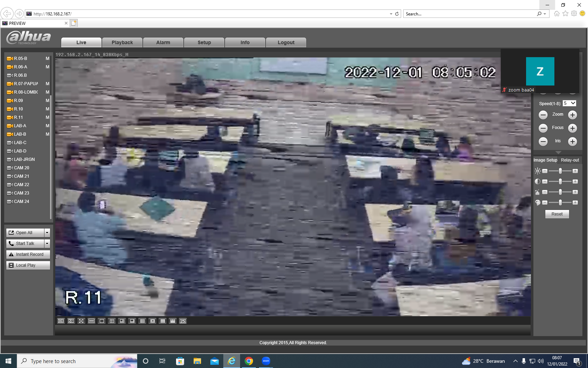Switch to the Playback tab
Viewport: 588px width, 368px height.
pos(122,42)
